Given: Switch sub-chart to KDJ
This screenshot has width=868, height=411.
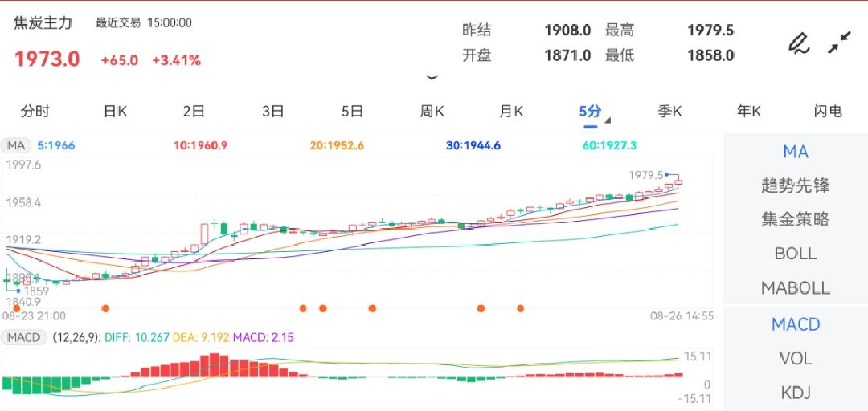Looking at the screenshot, I should [795, 393].
